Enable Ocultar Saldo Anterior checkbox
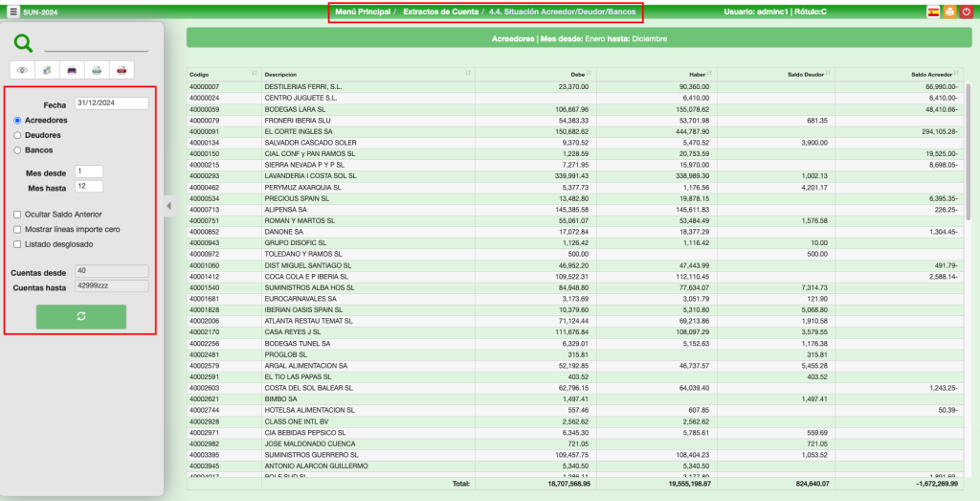980x501 pixels. click(x=17, y=215)
